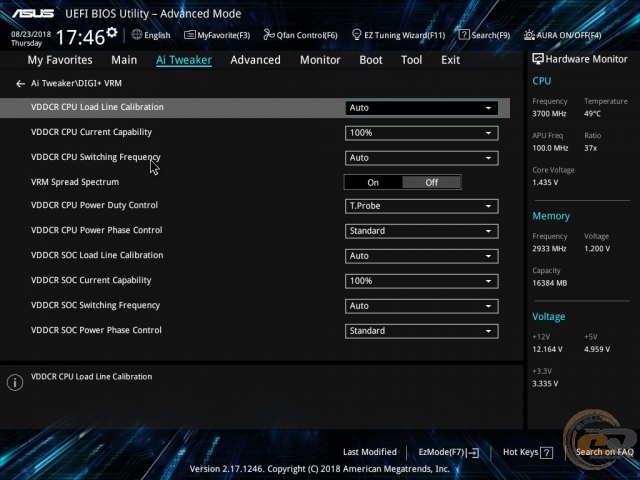Click the Hot Keys question mark icon
This screenshot has width=640, height=480.
547,452
